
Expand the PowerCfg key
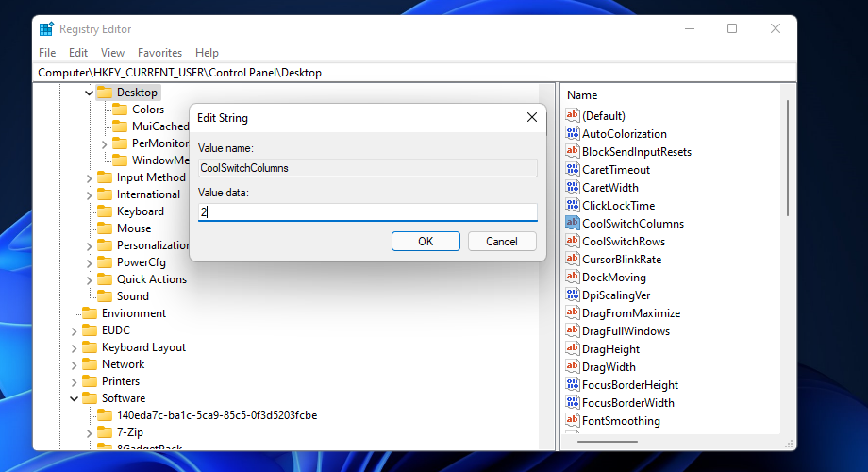[x=89, y=263]
